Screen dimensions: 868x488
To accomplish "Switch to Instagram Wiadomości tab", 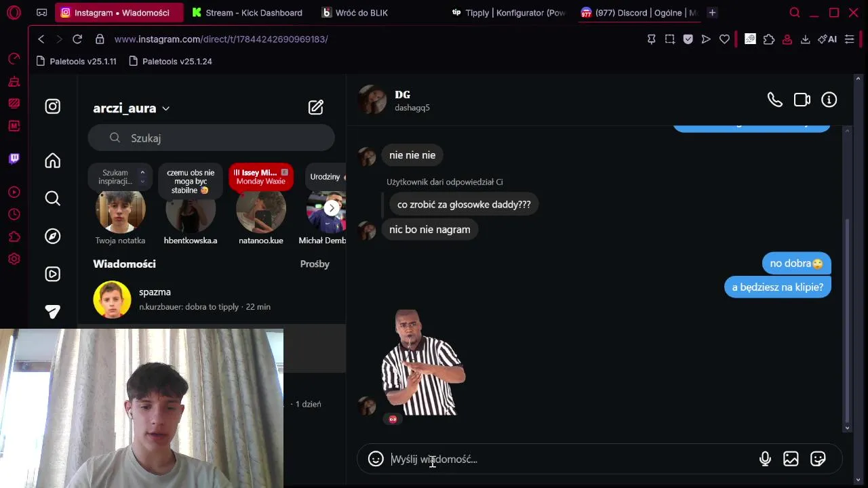I will [119, 13].
